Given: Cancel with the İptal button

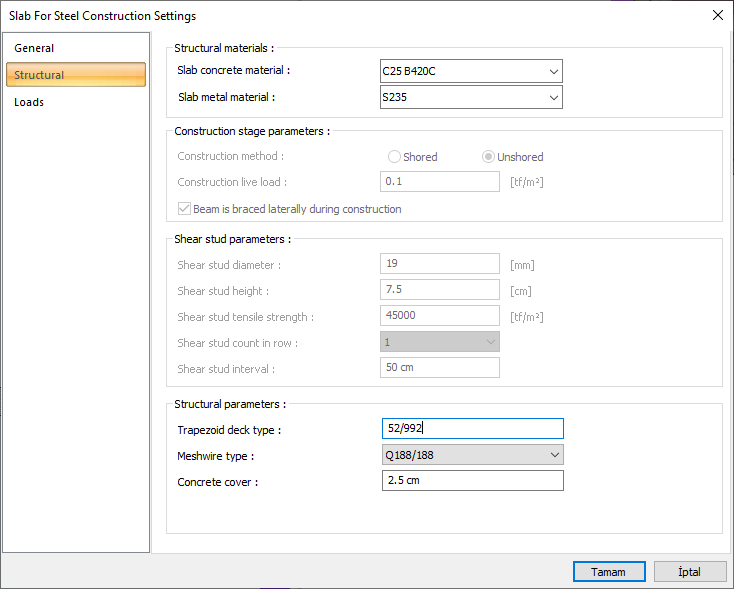Looking at the screenshot, I should coord(690,572).
